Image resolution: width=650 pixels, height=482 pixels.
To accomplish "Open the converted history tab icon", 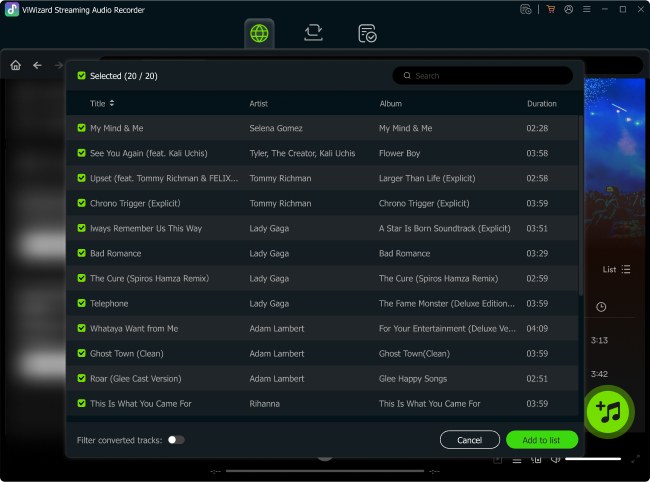I will pyautogui.click(x=367, y=33).
